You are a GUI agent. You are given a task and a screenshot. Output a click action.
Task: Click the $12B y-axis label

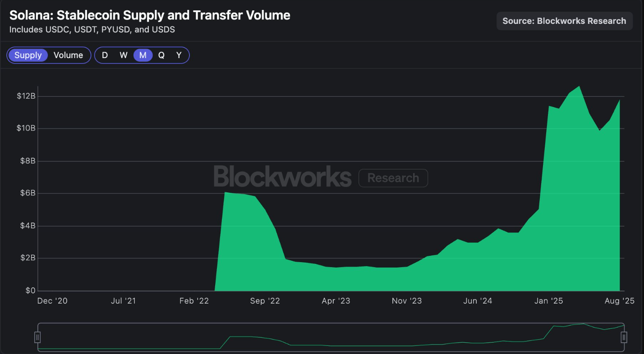point(26,96)
